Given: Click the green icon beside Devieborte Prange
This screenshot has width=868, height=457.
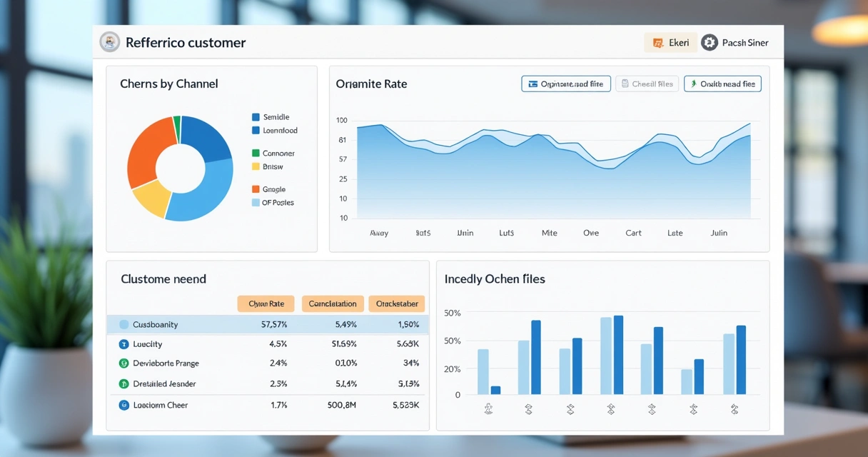Looking at the screenshot, I should tap(123, 363).
